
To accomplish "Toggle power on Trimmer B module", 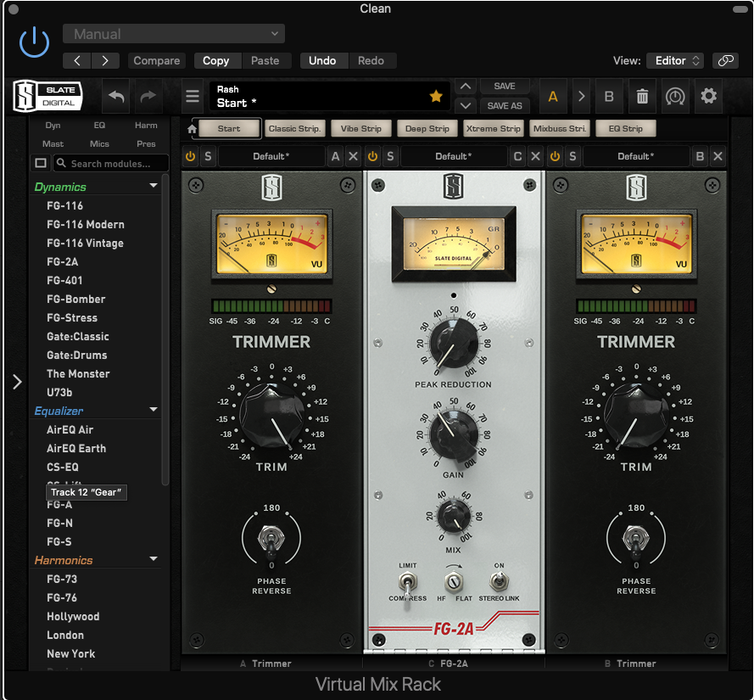I will (555, 156).
